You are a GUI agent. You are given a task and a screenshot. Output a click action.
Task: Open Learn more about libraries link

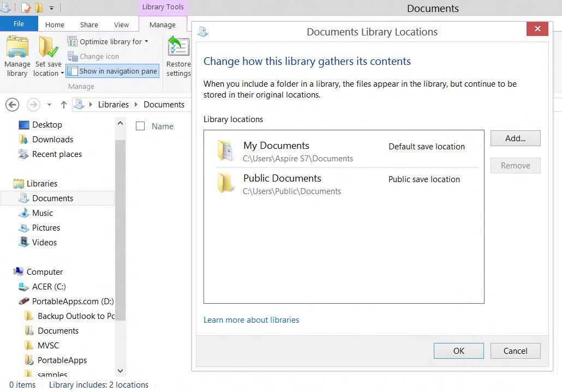click(x=251, y=319)
